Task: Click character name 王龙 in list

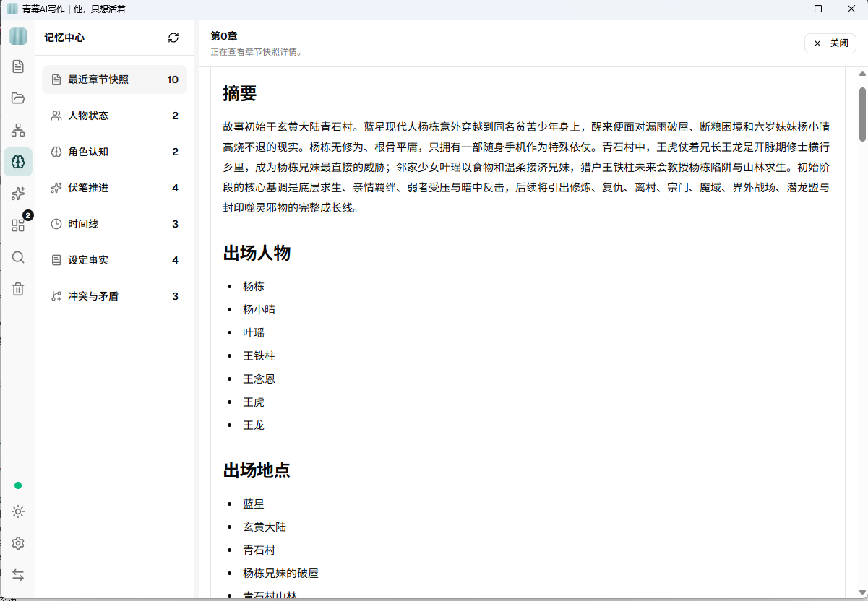Action: point(254,425)
